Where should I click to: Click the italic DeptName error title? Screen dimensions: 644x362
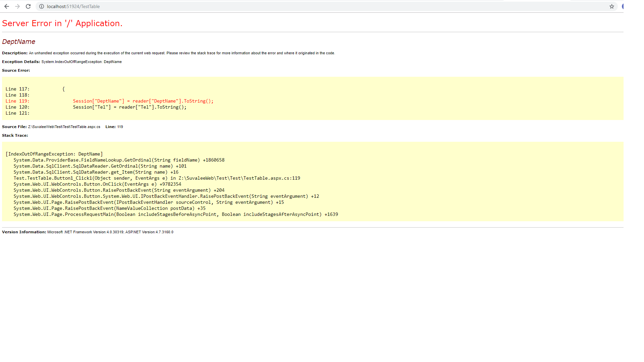[x=18, y=42]
